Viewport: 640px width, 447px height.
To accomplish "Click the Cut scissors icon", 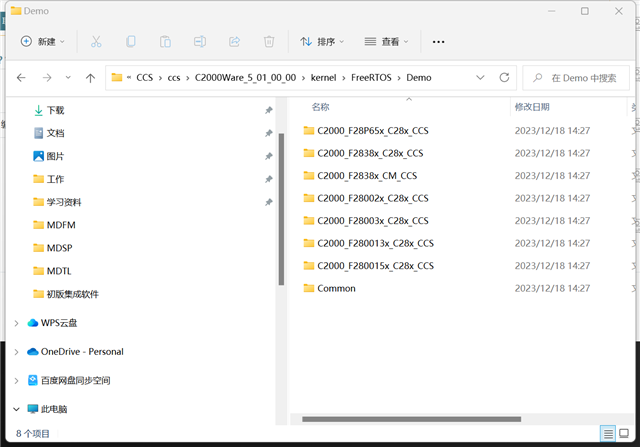I will tap(96, 42).
